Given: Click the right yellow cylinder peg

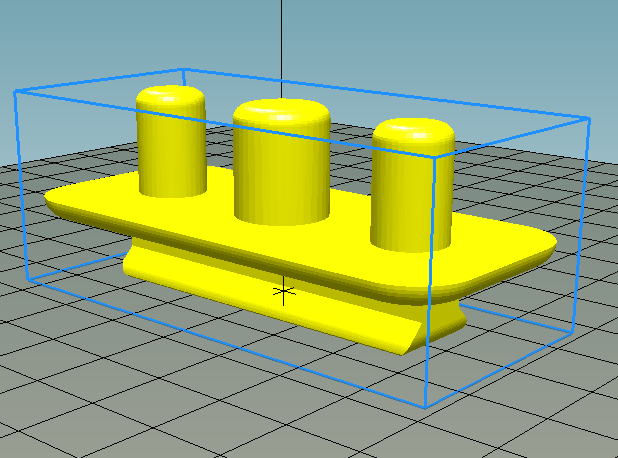Looking at the screenshot, I should pyautogui.click(x=413, y=184).
